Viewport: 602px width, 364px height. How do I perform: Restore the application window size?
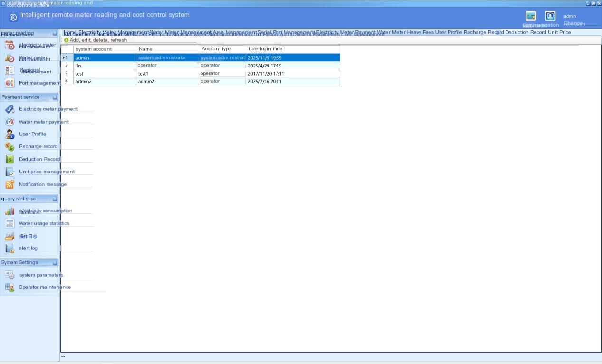(x=593, y=3)
